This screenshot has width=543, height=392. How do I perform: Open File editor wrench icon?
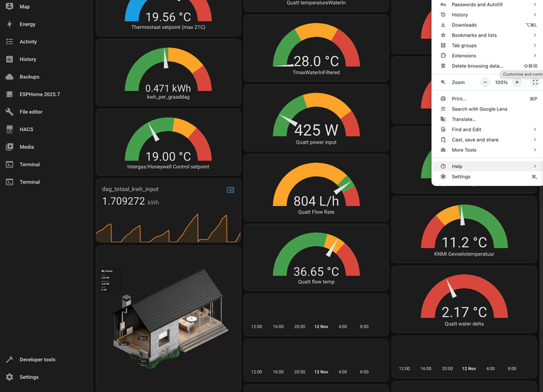[10, 112]
